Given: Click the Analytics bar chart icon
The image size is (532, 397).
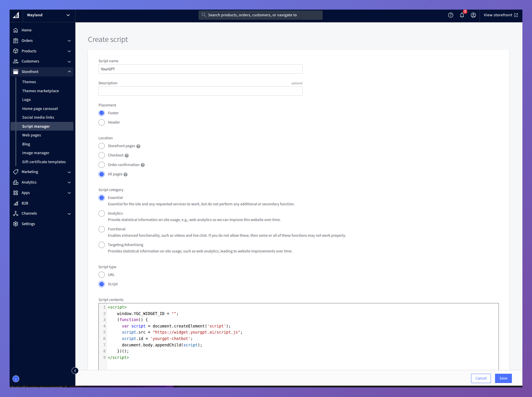Looking at the screenshot, I should [x=16, y=182].
